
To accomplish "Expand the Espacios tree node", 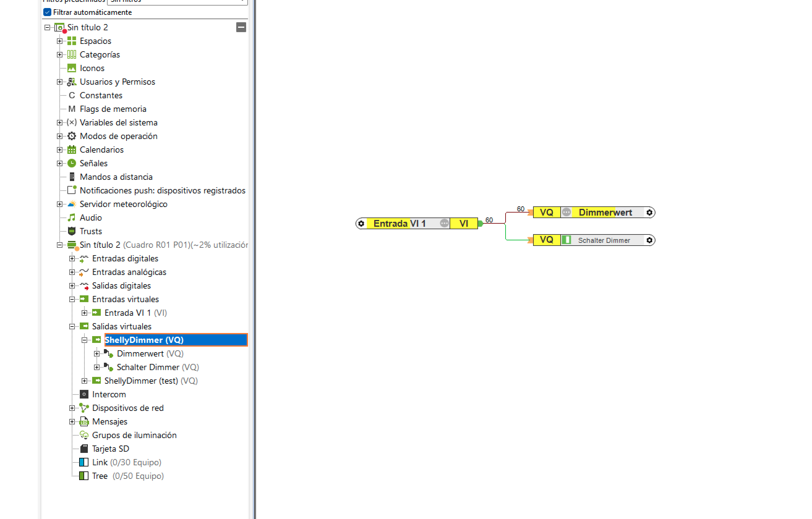I will [60, 41].
